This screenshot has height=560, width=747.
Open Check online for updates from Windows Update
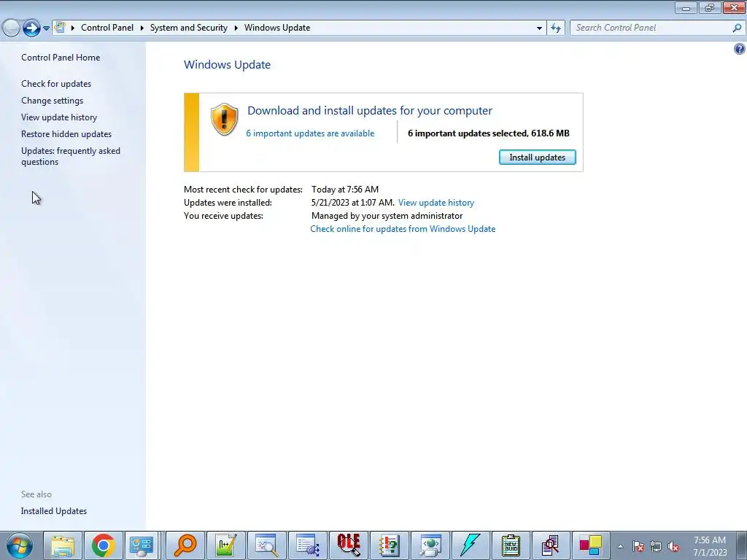coord(403,228)
